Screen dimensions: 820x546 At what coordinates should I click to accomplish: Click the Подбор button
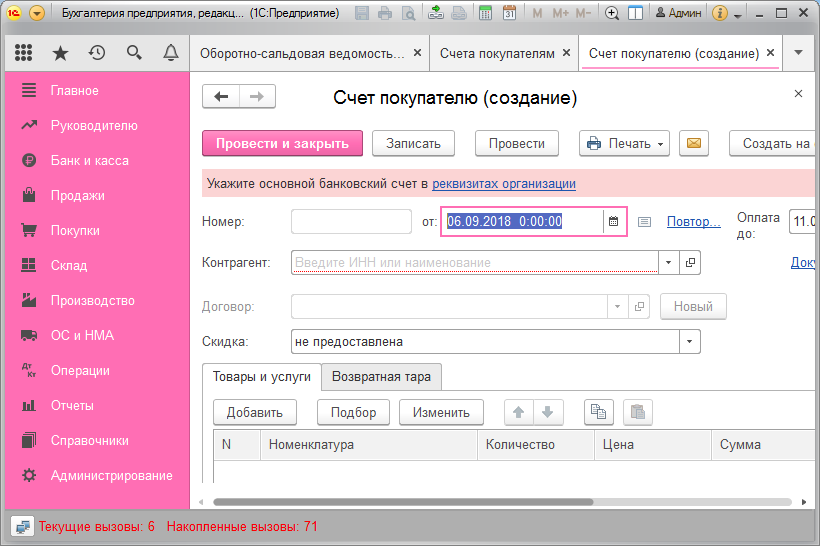point(354,412)
